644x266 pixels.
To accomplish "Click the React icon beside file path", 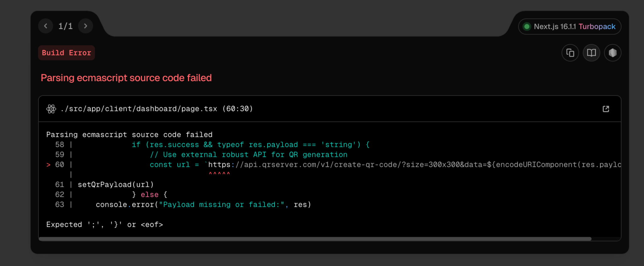I will (51, 109).
